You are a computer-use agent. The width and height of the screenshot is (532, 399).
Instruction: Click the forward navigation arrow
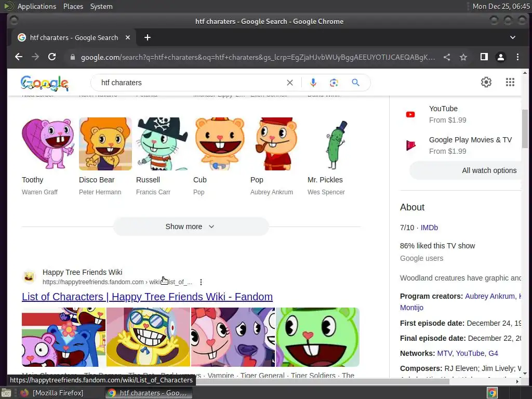pos(35,57)
